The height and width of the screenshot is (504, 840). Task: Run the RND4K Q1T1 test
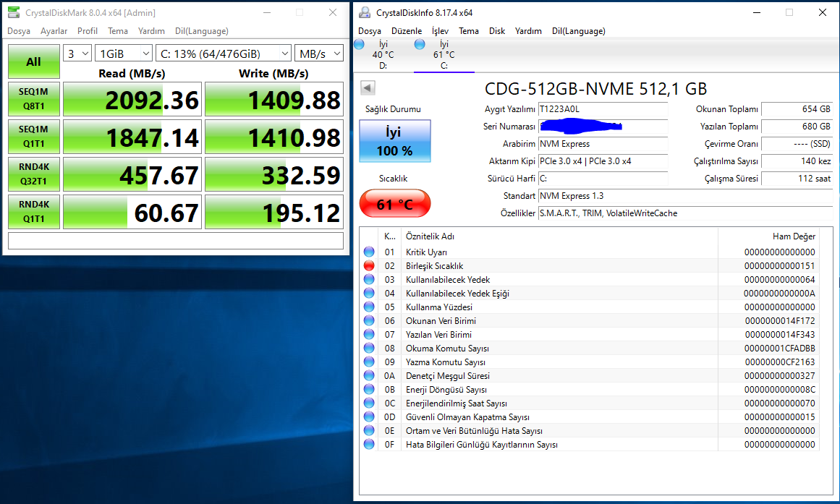click(x=34, y=212)
